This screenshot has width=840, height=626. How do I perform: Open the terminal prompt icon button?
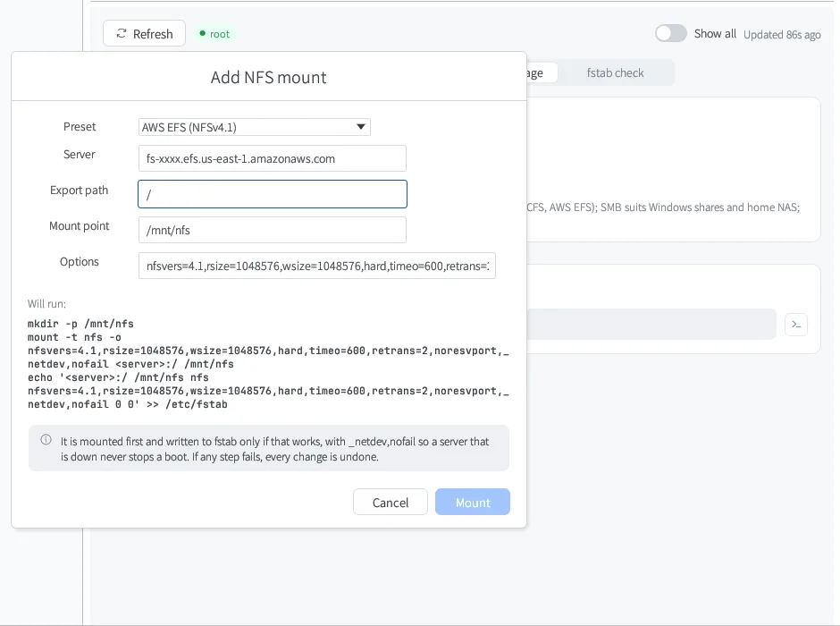coord(796,325)
